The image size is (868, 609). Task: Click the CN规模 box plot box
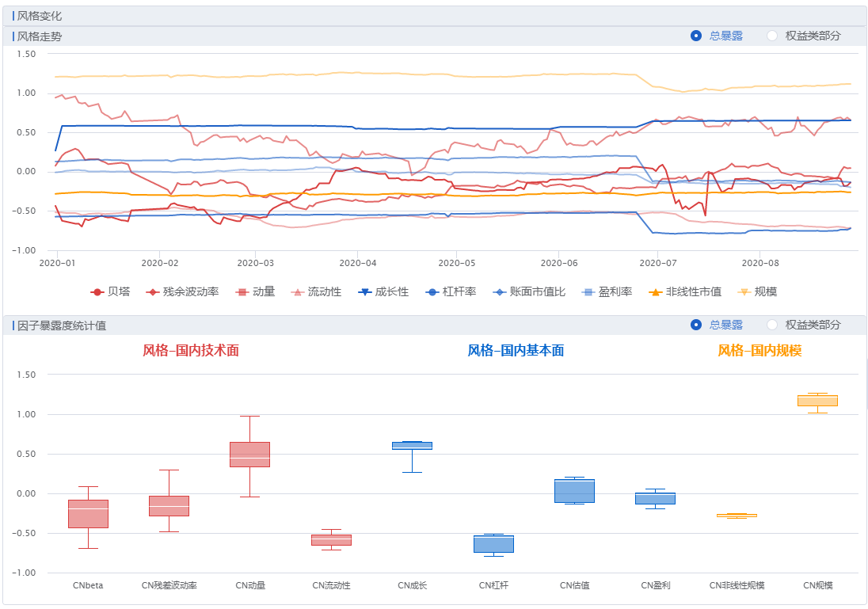click(x=817, y=401)
